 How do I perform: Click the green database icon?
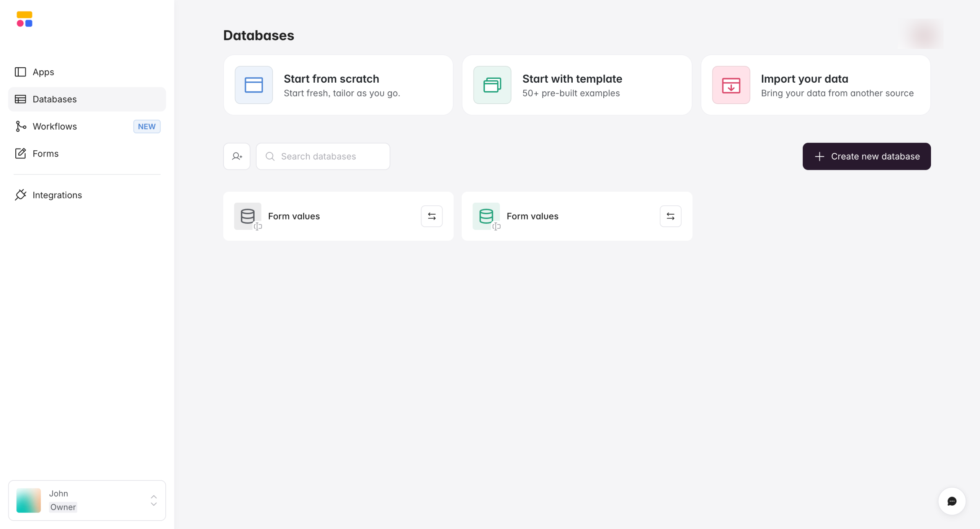[486, 216]
